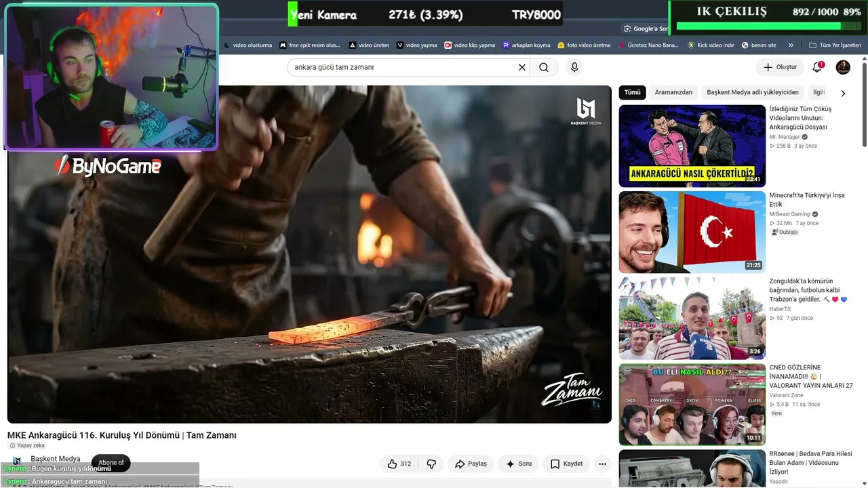Viewport: 868px width, 488px height.
Task: Open the Başkent Medya channel avatar
Action: click(x=17, y=462)
